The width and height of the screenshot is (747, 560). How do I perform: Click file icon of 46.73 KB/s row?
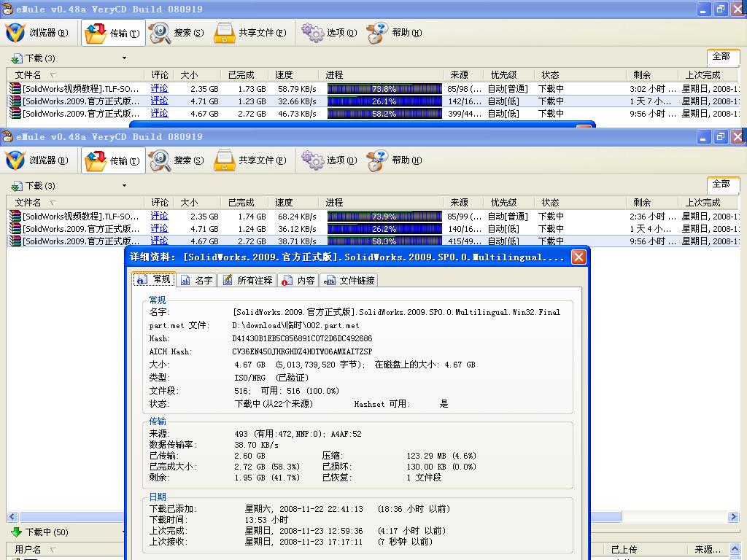pos(15,113)
